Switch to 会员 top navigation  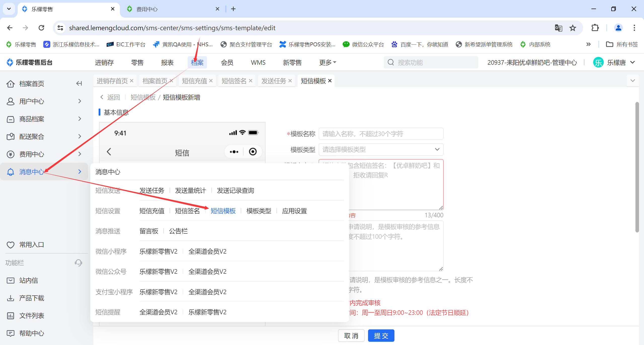pyautogui.click(x=227, y=62)
